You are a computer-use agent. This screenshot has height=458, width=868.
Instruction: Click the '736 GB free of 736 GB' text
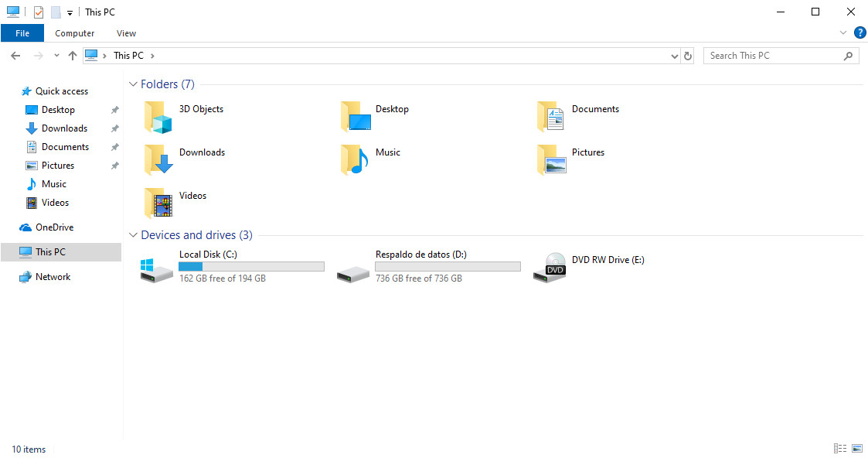[x=419, y=279]
